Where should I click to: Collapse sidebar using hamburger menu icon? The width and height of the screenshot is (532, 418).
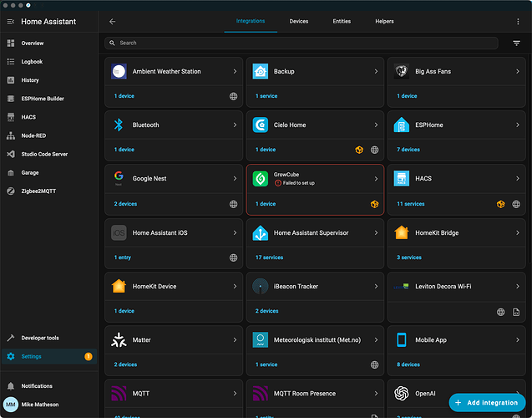tap(11, 22)
